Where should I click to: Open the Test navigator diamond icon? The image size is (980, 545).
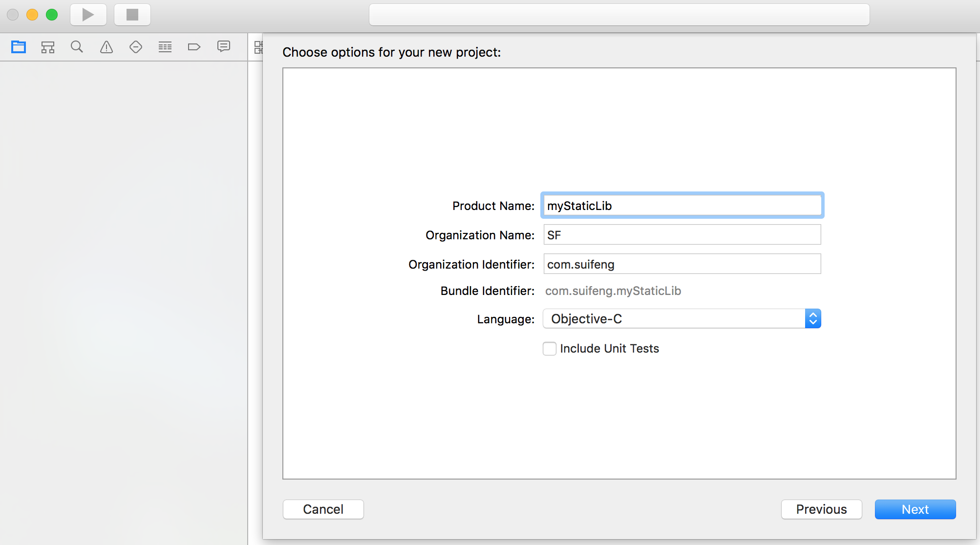136,47
